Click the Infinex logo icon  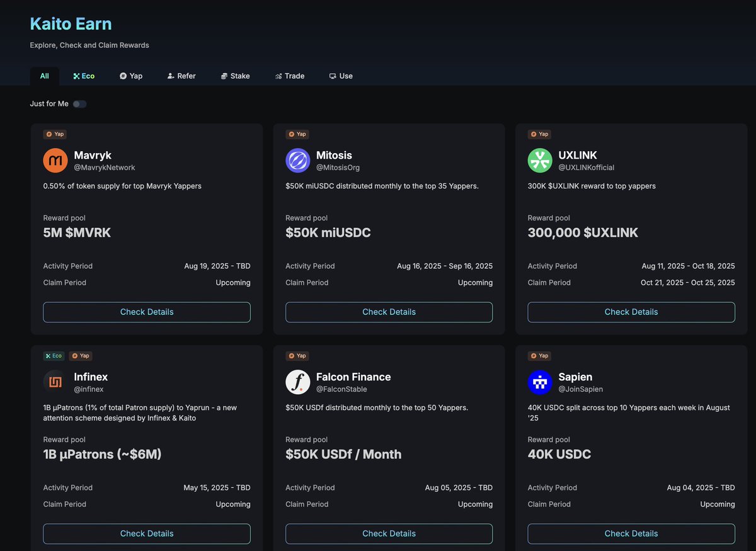[55, 382]
